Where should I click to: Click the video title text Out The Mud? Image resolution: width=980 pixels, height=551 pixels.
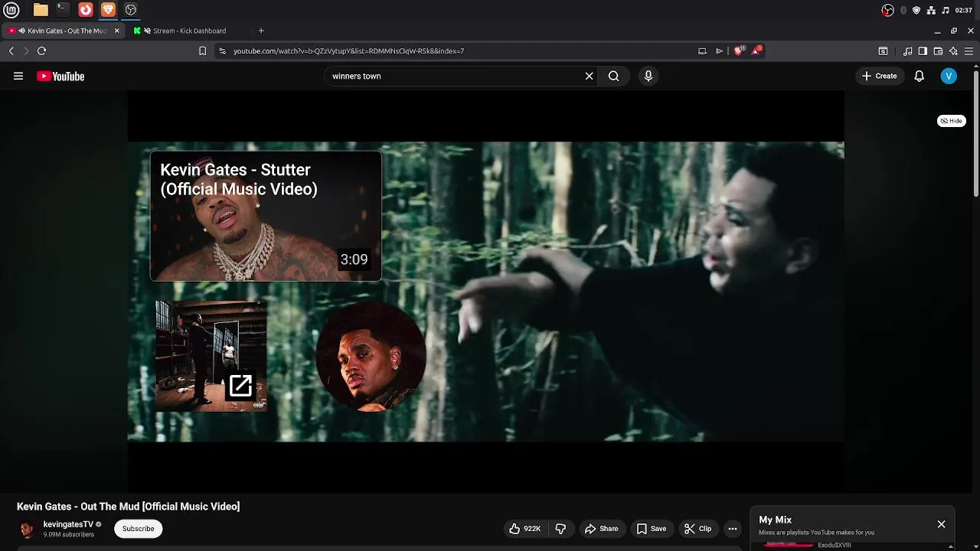click(x=128, y=507)
